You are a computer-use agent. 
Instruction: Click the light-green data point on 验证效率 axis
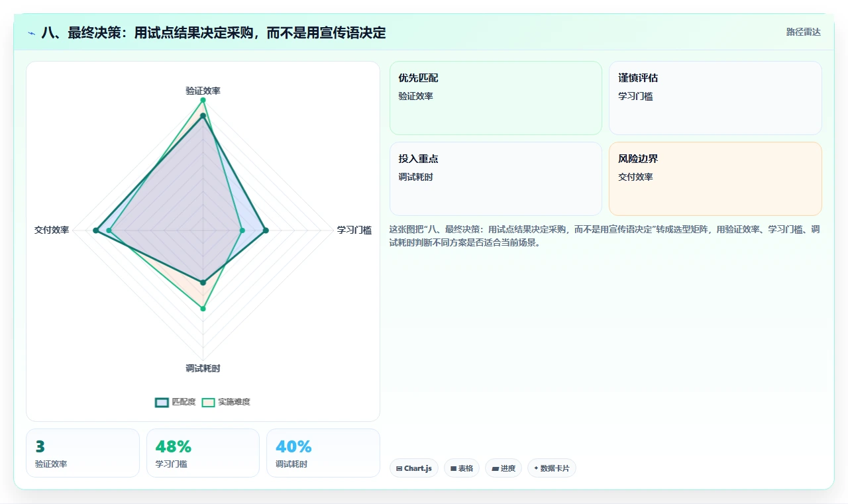tap(203, 100)
